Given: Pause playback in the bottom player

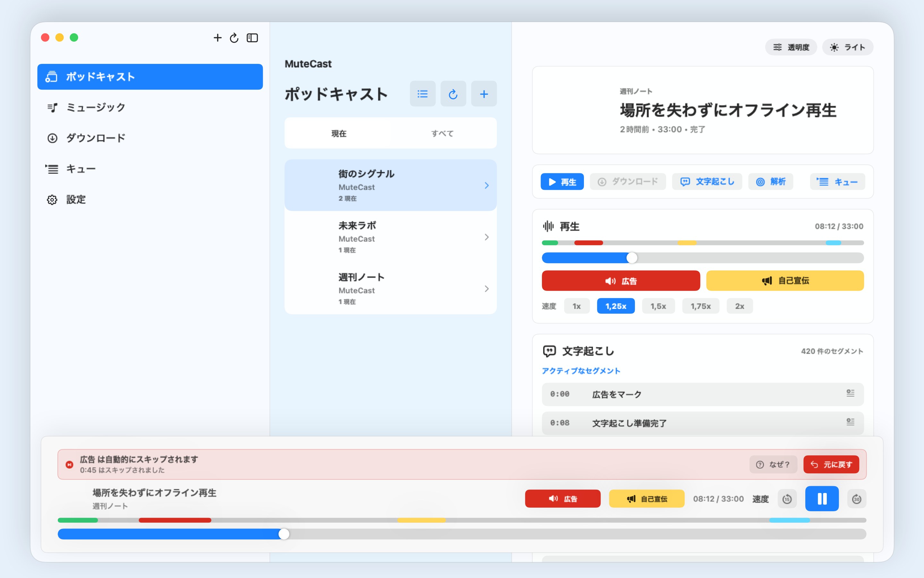Looking at the screenshot, I should [x=822, y=498].
